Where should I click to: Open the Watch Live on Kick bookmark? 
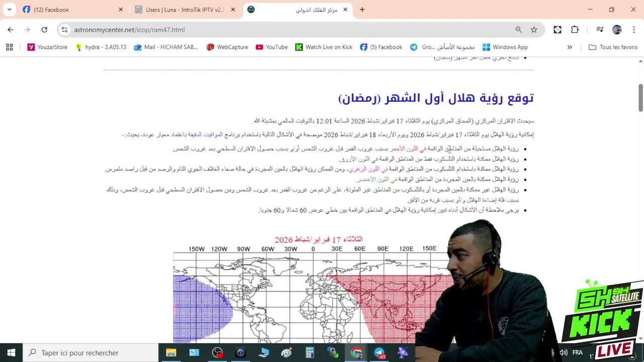click(x=324, y=47)
